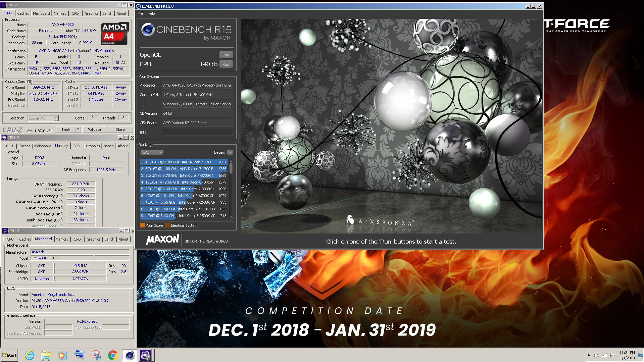Click the Tools button in CPU-Z
Screen dimensions: 644x362
(x=66, y=130)
